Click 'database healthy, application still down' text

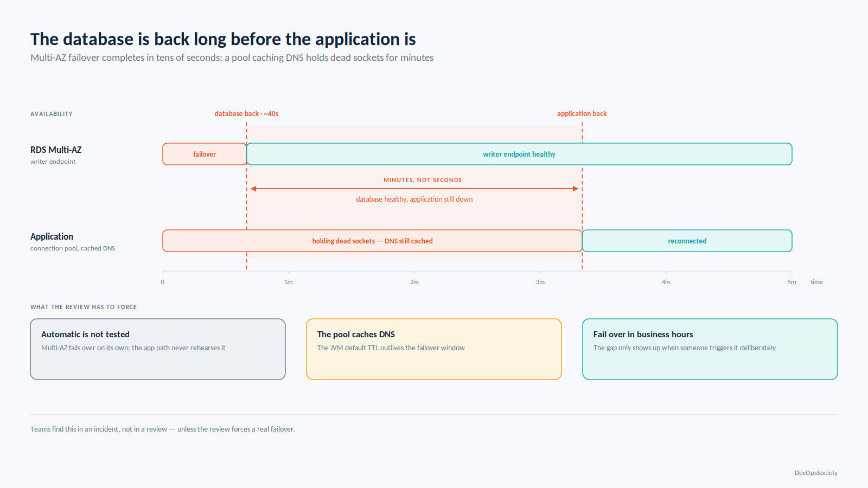coord(414,200)
